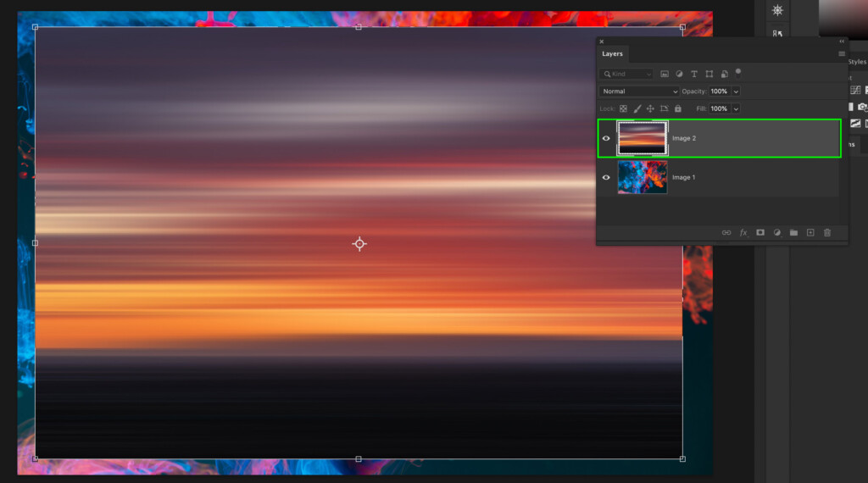Filter layers by smart objects icon
Screen dimensions: 868x483
[x=724, y=74]
